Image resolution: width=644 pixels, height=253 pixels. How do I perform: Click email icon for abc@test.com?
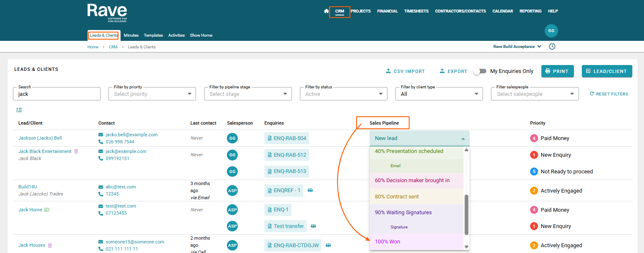(101, 187)
